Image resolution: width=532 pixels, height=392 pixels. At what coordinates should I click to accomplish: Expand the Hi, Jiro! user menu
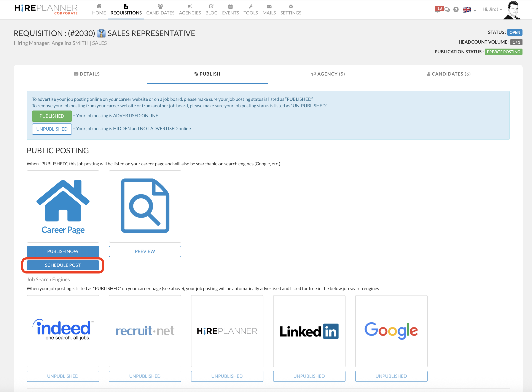[492, 9]
